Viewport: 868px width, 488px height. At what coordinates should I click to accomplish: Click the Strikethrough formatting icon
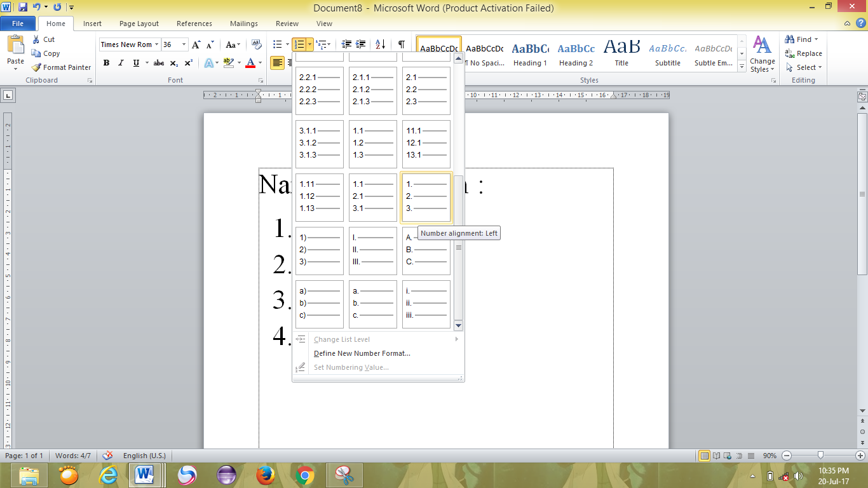pyautogui.click(x=158, y=63)
